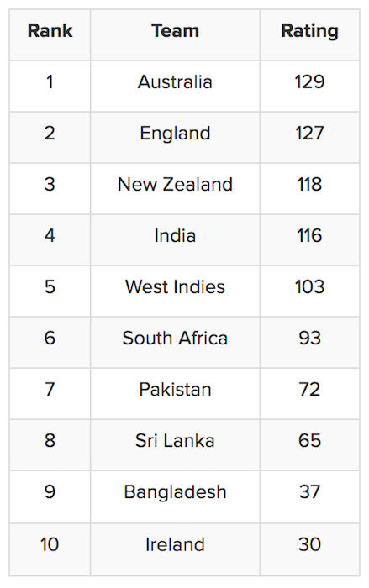
Task: Select the Ireland team cell
Action: tap(176, 549)
